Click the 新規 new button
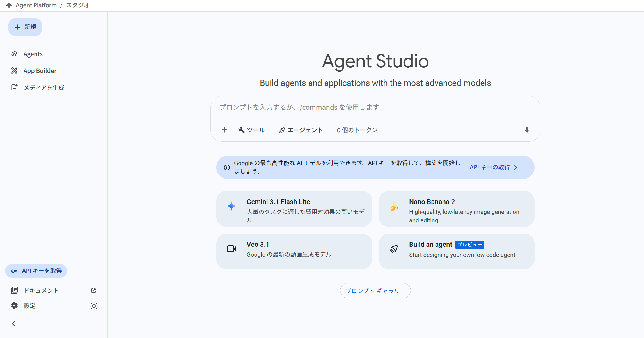 pyautogui.click(x=25, y=27)
